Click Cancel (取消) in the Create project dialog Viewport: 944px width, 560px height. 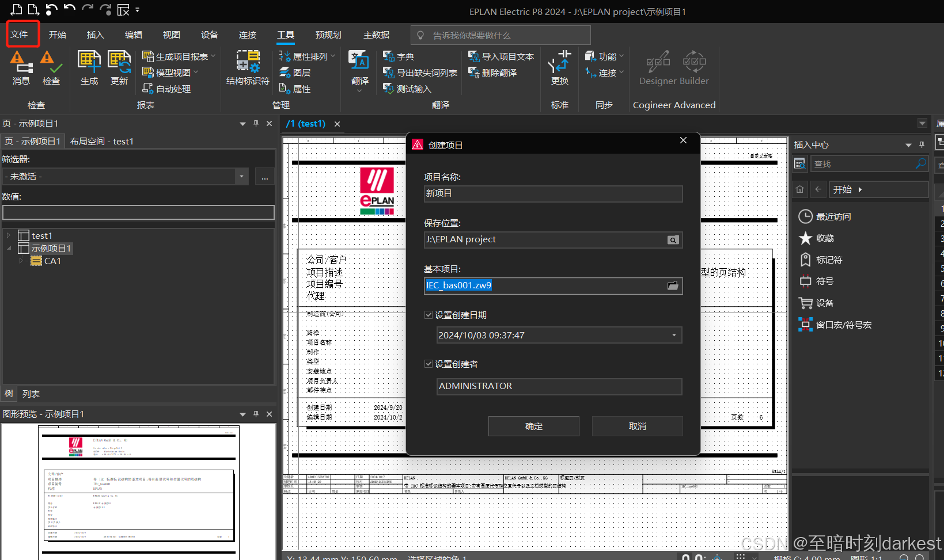[638, 426]
